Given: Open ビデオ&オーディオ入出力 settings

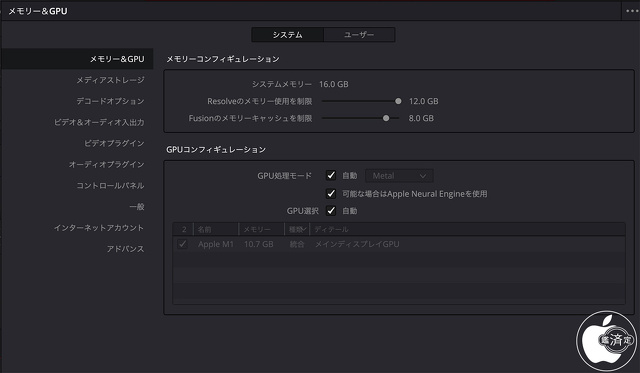Looking at the screenshot, I should point(99,122).
